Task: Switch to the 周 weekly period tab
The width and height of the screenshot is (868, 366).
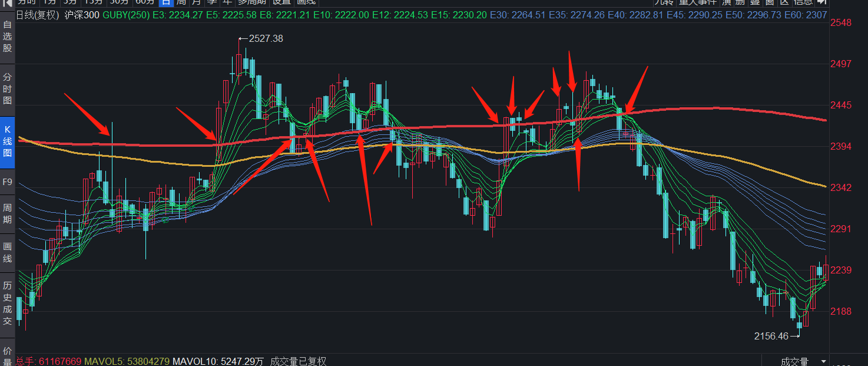Action: pos(181,2)
